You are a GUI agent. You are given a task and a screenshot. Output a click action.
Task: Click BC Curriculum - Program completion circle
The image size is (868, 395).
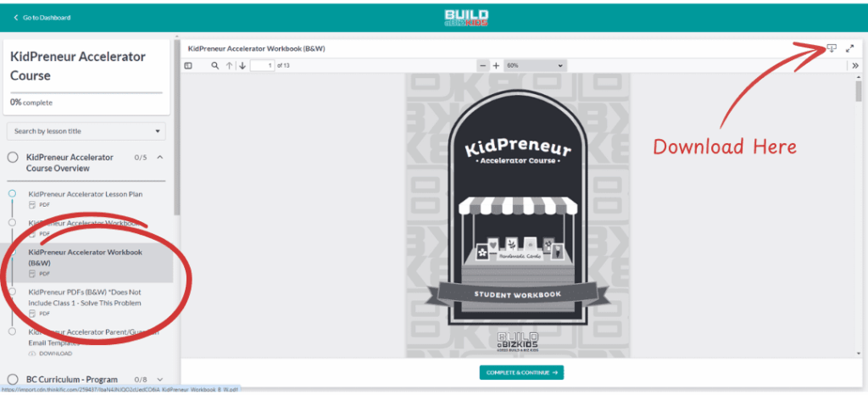coord(14,379)
